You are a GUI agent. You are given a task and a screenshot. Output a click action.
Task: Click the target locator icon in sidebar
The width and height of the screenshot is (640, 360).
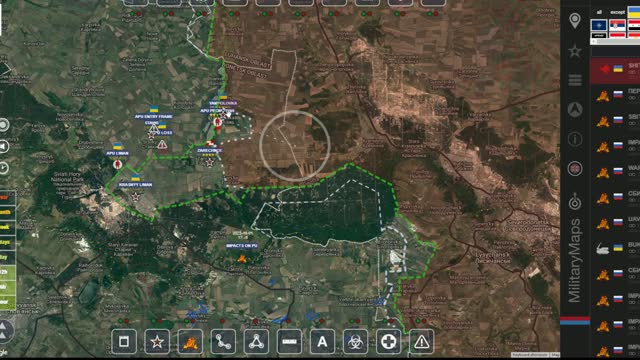pyautogui.click(x=575, y=201)
